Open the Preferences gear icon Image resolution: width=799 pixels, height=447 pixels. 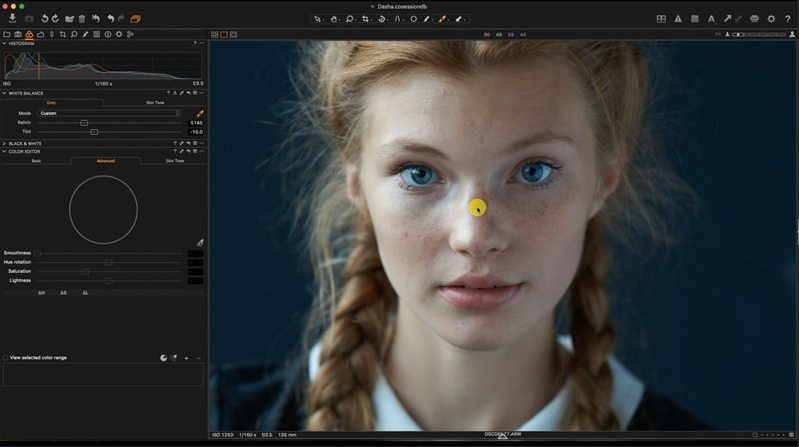[x=771, y=18]
